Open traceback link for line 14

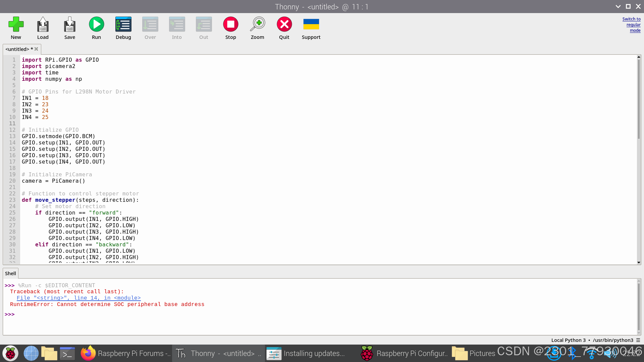[78, 298]
